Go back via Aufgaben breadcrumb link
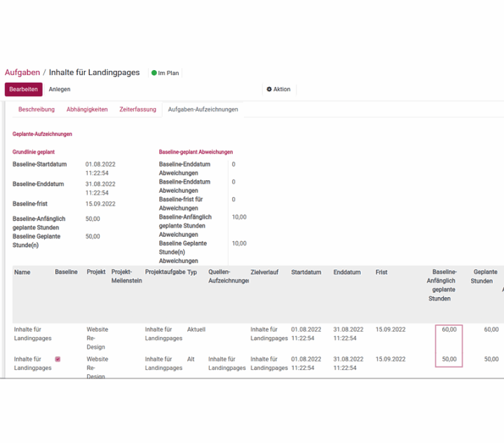Viewport: 504px width, 443px height. (22, 72)
